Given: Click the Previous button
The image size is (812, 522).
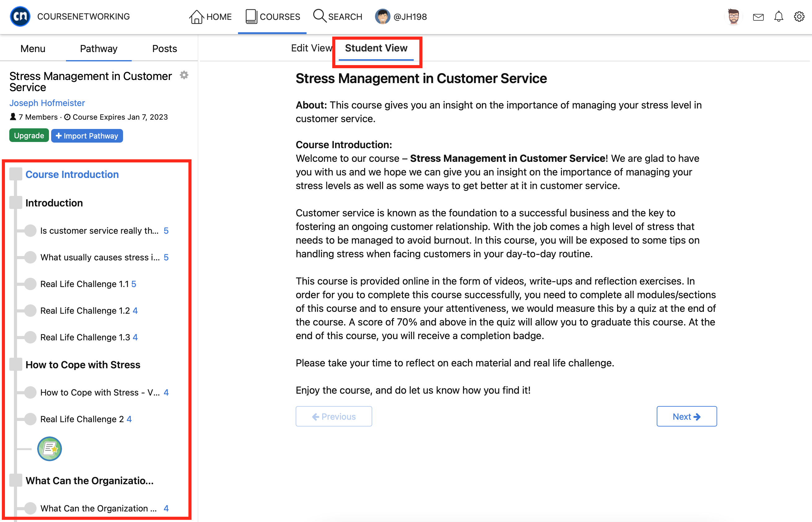Looking at the screenshot, I should pos(334,416).
